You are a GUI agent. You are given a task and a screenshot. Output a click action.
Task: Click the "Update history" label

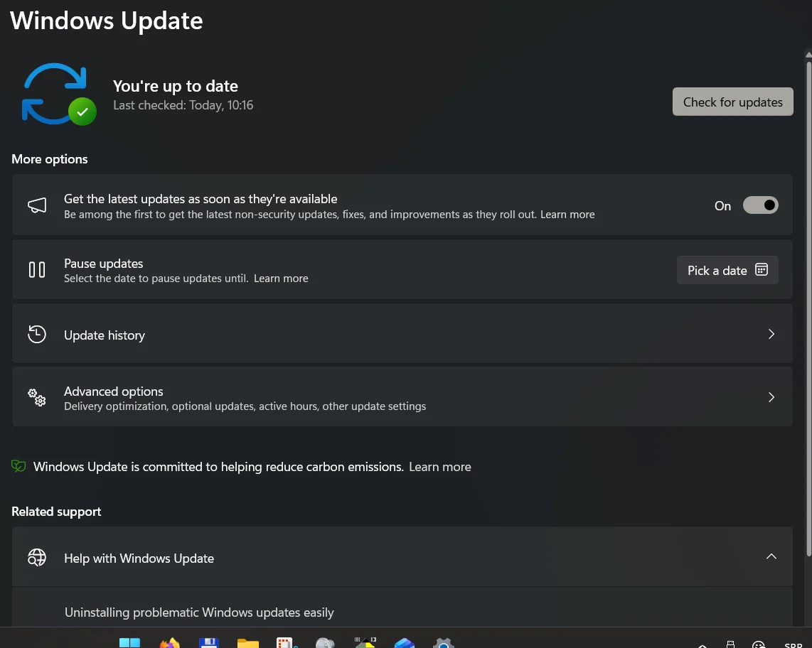(105, 335)
